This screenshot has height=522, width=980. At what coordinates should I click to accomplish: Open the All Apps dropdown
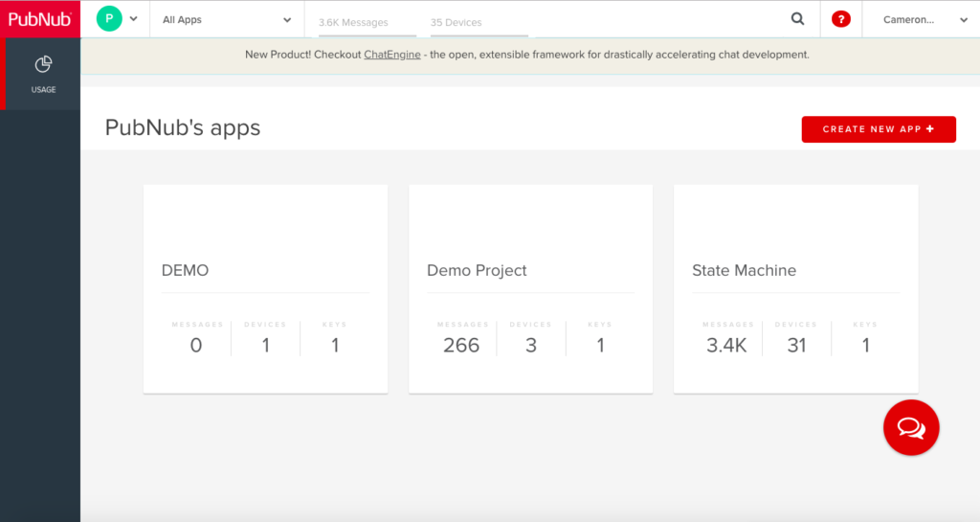tap(227, 20)
